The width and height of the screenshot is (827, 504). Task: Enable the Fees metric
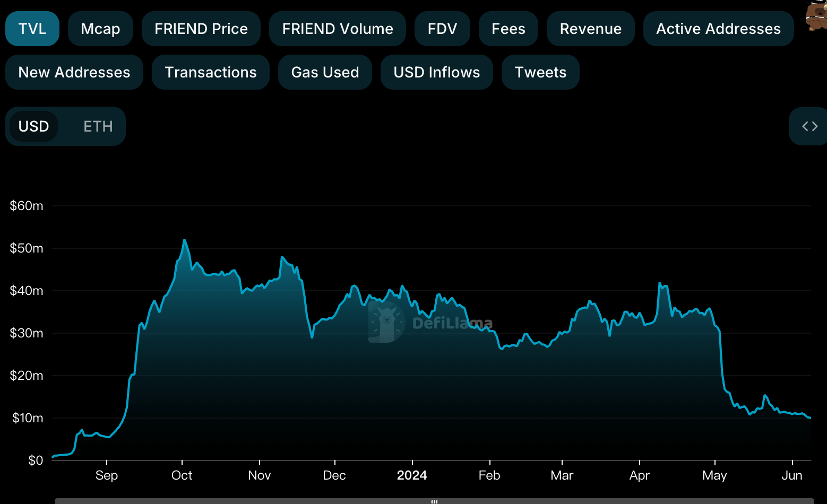(x=508, y=29)
